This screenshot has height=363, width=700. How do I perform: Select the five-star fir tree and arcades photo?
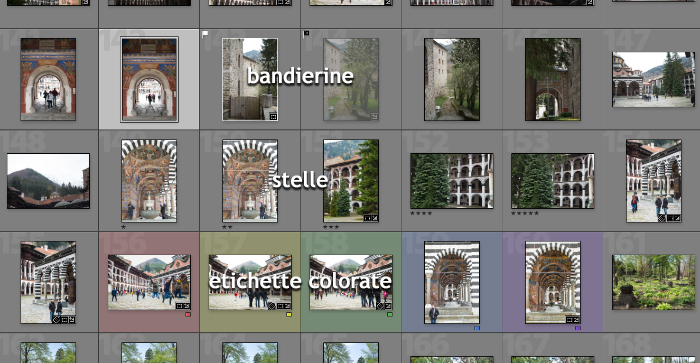coord(553,181)
